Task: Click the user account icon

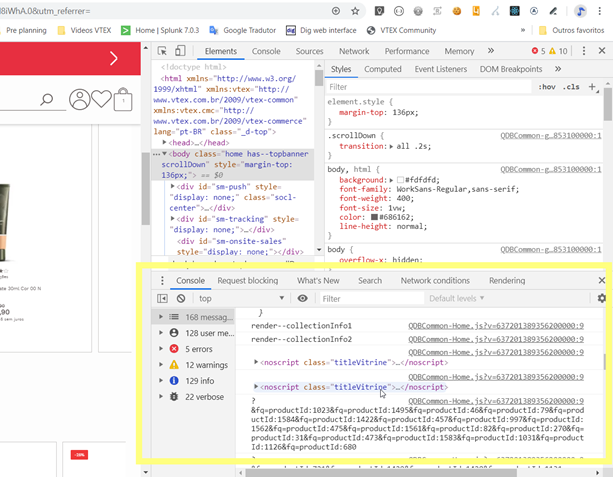Action: click(x=79, y=100)
